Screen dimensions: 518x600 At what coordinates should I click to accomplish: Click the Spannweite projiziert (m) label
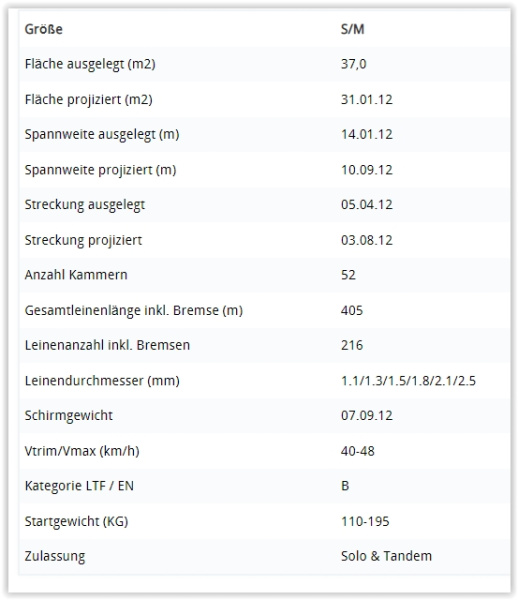[x=100, y=170]
